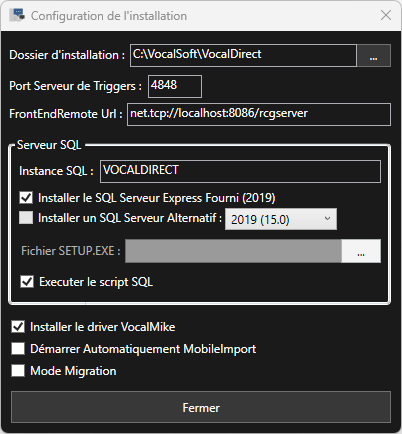Click into the FrontEndRemote Url field
402x434 pixels.
[259, 115]
